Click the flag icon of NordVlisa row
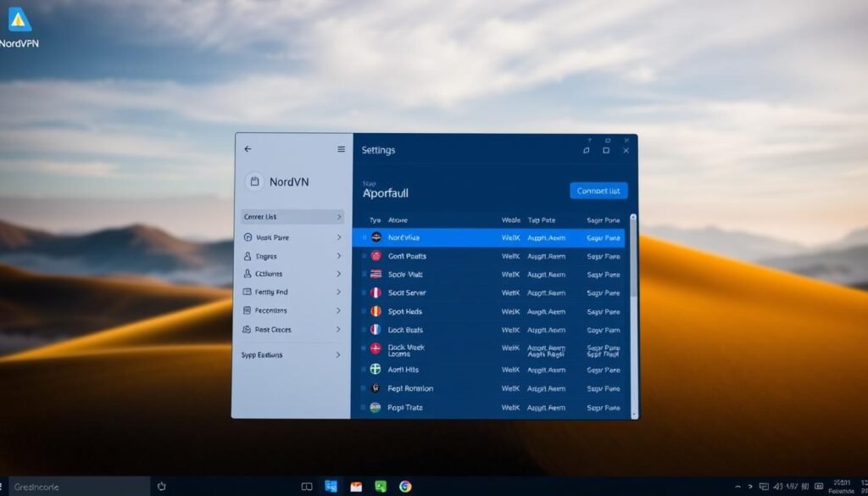868x496 pixels. pyautogui.click(x=376, y=237)
